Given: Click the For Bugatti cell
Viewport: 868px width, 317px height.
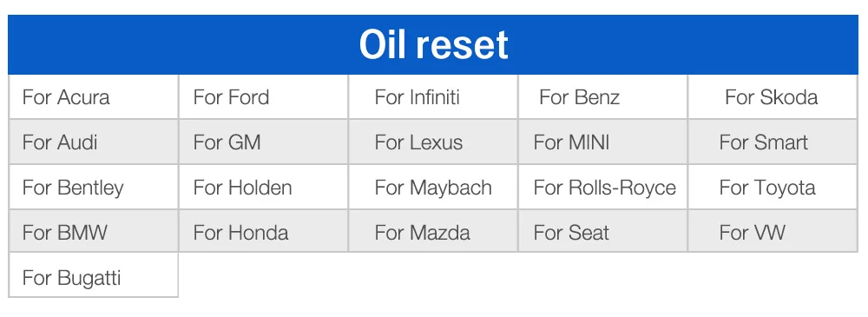Looking at the screenshot, I should pos(94,276).
